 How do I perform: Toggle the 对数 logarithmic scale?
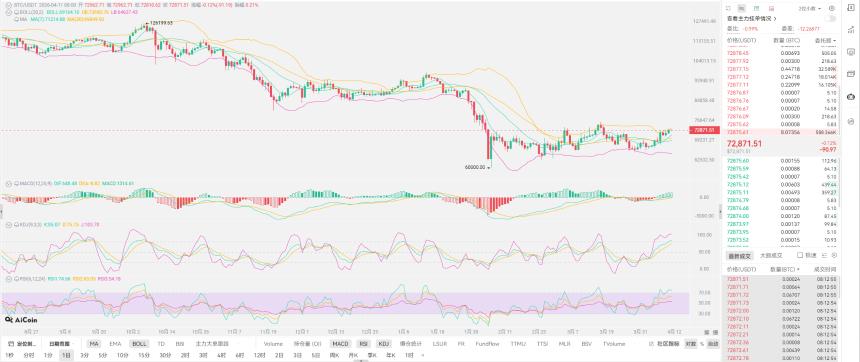point(691,343)
